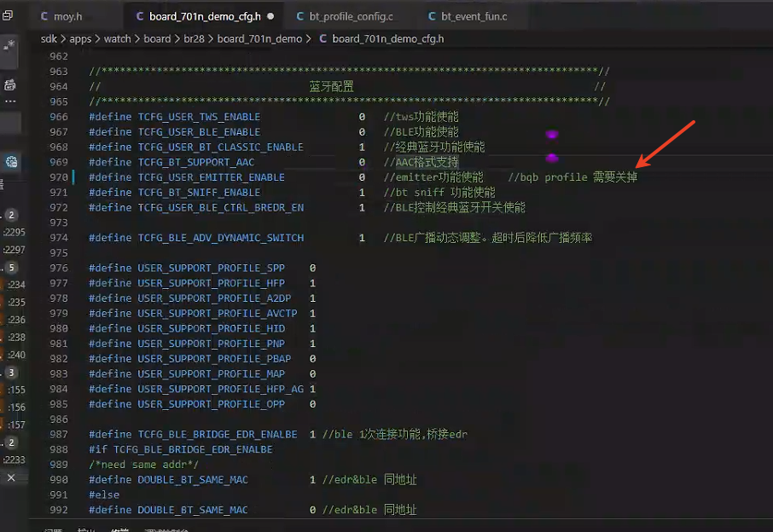
Task: Click the TCFG_BT_SNIFF_ENABLE macro name
Action: 199,193
